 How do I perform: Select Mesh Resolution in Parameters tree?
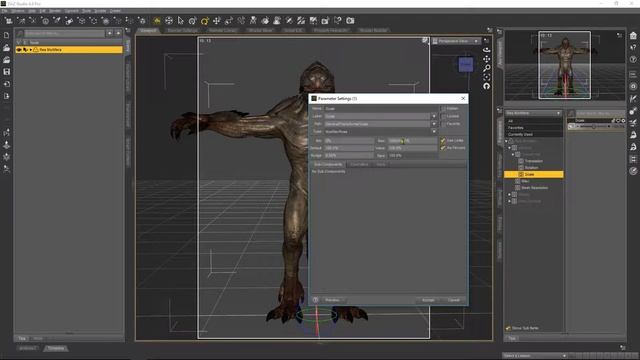(x=534, y=188)
